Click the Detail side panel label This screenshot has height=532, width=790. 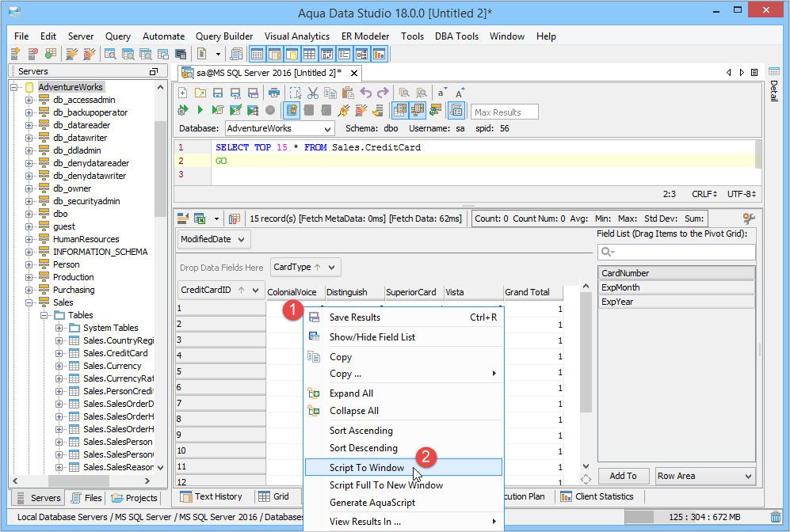point(774,90)
